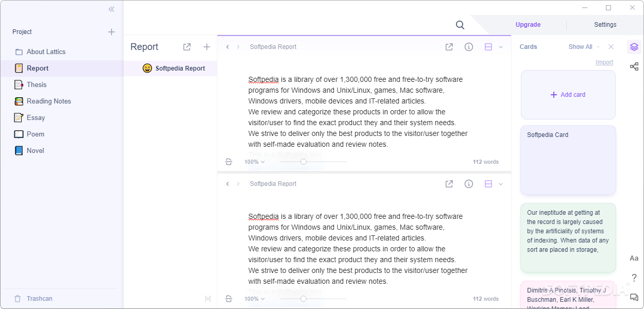
Task: Open the pink Dimitris A Pinotsis card
Action: pyautogui.click(x=568, y=295)
